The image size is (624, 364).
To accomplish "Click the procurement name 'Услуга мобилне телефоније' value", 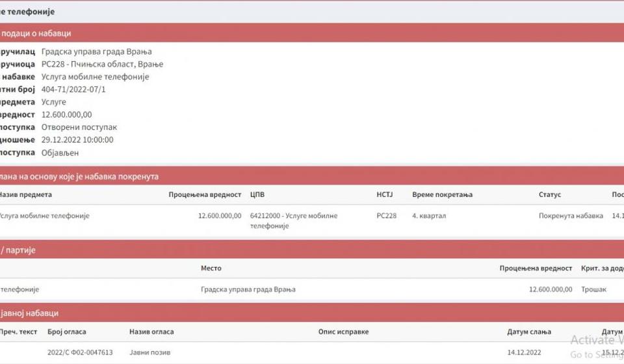I will [x=95, y=77].
